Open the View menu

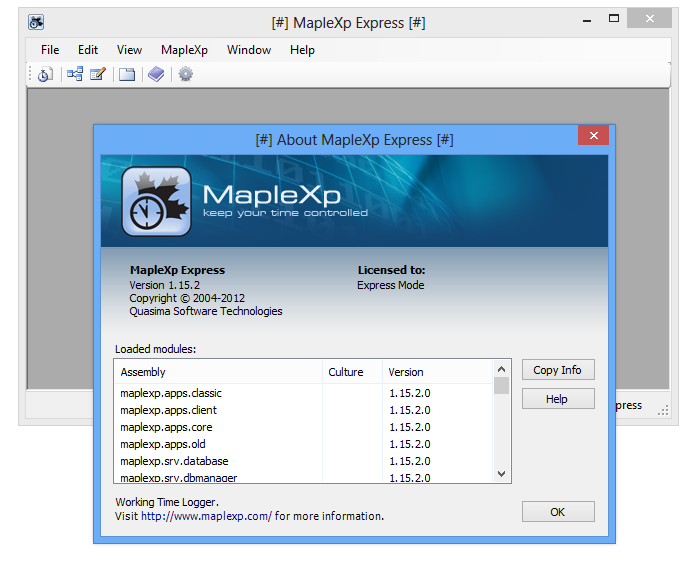pyautogui.click(x=129, y=50)
